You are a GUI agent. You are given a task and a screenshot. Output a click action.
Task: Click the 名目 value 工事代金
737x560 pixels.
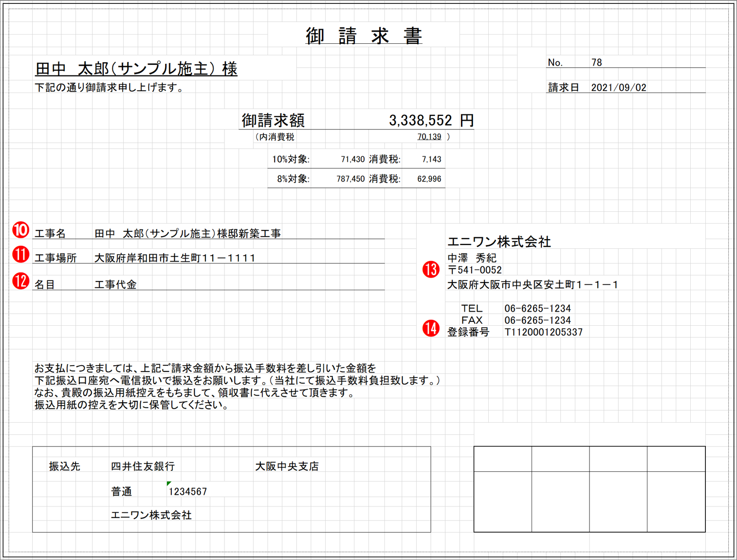pos(115,284)
